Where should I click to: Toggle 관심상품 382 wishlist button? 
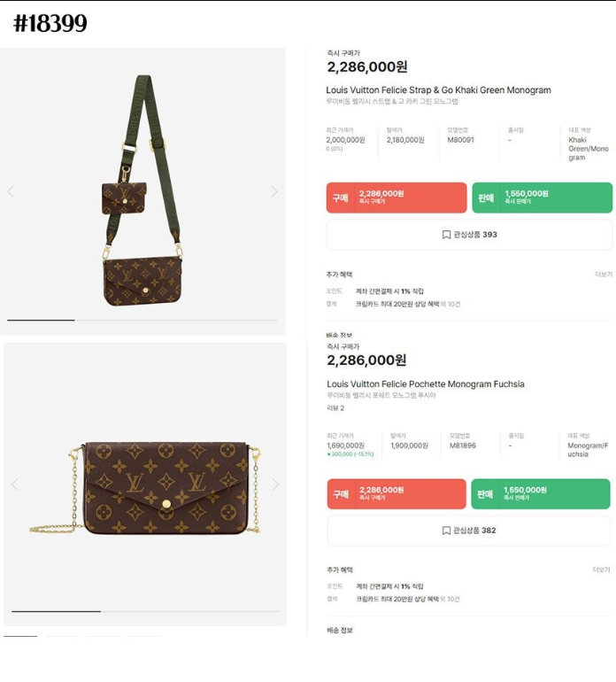[468, 531]
